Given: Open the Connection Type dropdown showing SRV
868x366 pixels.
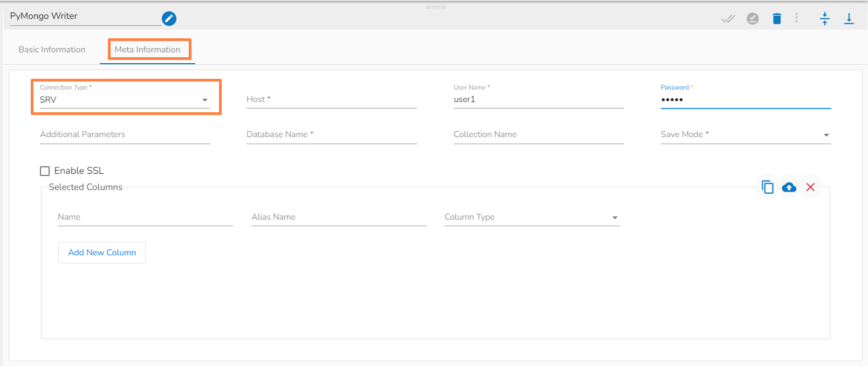Looking at the screenshot, I should pos(125,100).
